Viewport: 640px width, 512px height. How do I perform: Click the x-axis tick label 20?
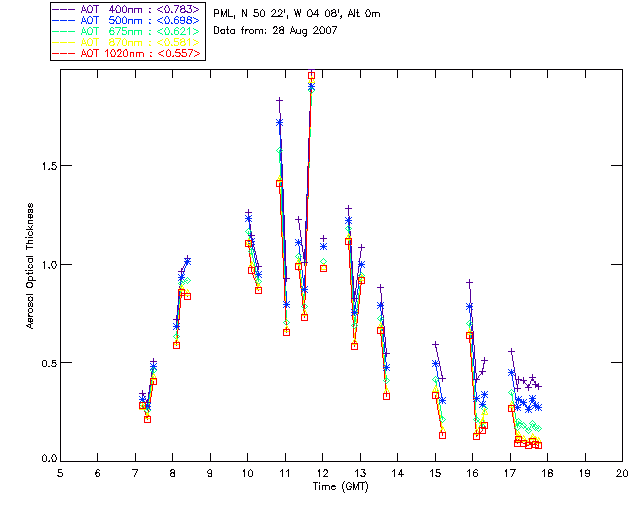(622, 471)
